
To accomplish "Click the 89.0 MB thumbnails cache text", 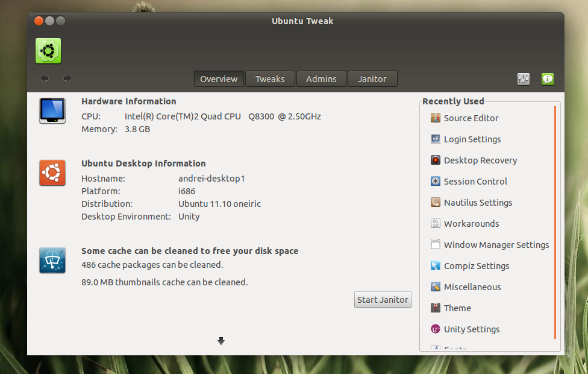I will click(x=164, y=282).
